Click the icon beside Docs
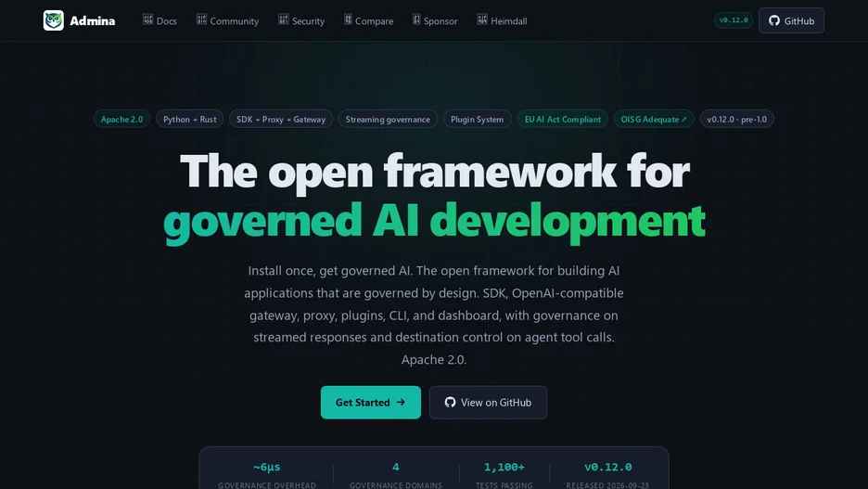 click(x=147, y=19)
